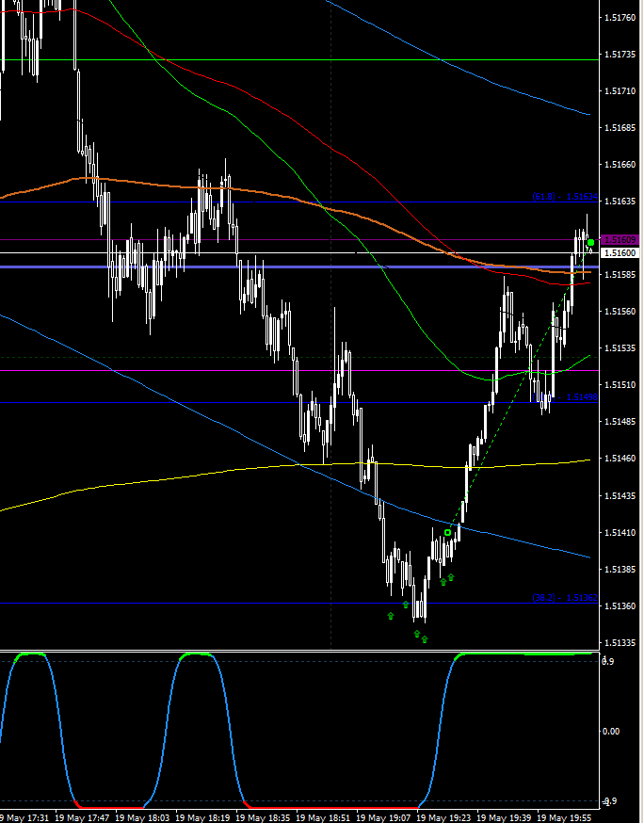Click the oscillator 0.00 scale label

(x=611, y=731)
